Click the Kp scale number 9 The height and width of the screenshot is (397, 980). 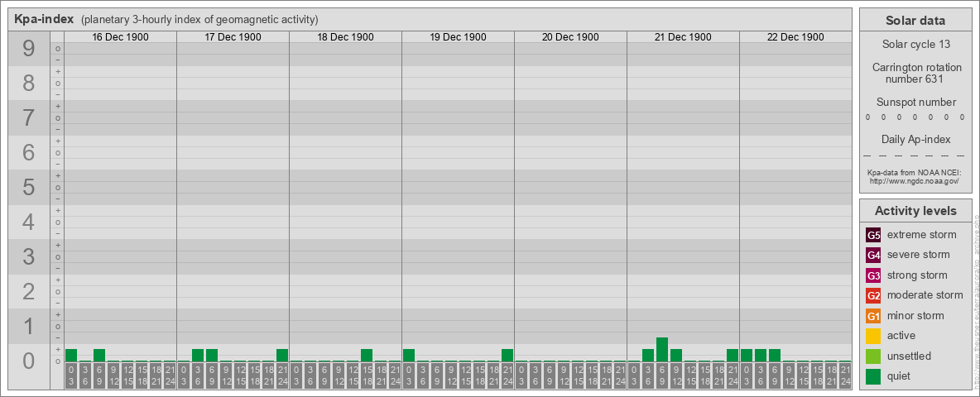coord(28,49)
